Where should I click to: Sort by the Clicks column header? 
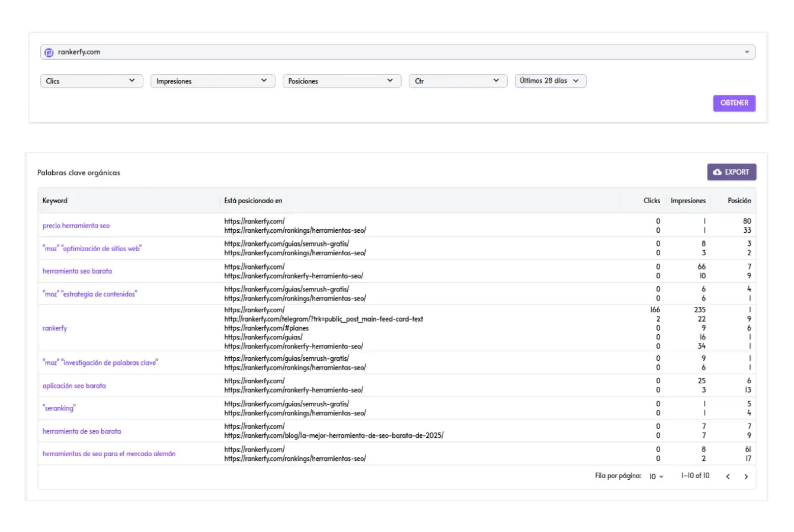click(x=652, y=201)
